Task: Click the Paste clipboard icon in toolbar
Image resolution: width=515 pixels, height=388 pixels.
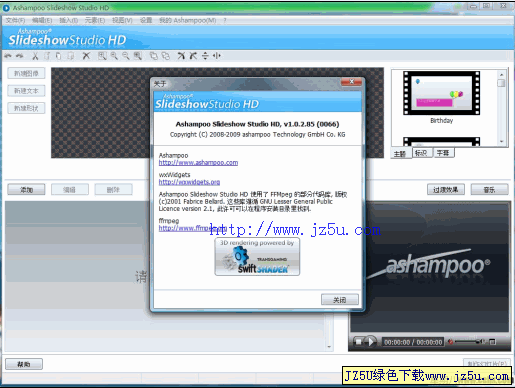Action: click(x=58, y=56)
